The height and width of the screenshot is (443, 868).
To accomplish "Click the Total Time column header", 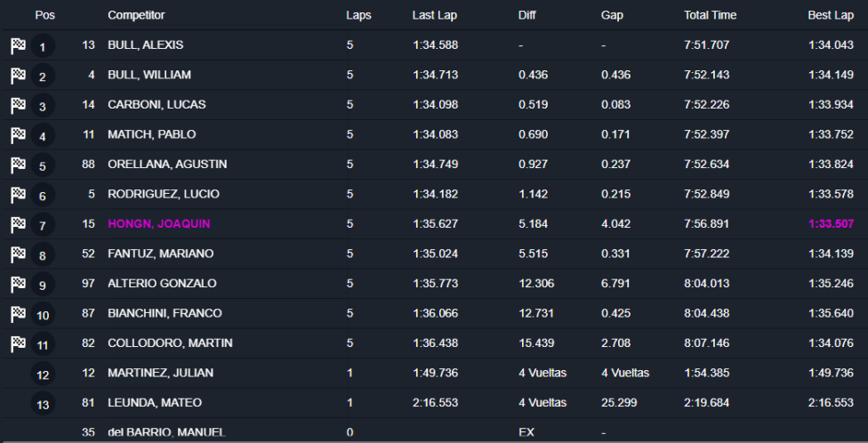I will [710, 15].
